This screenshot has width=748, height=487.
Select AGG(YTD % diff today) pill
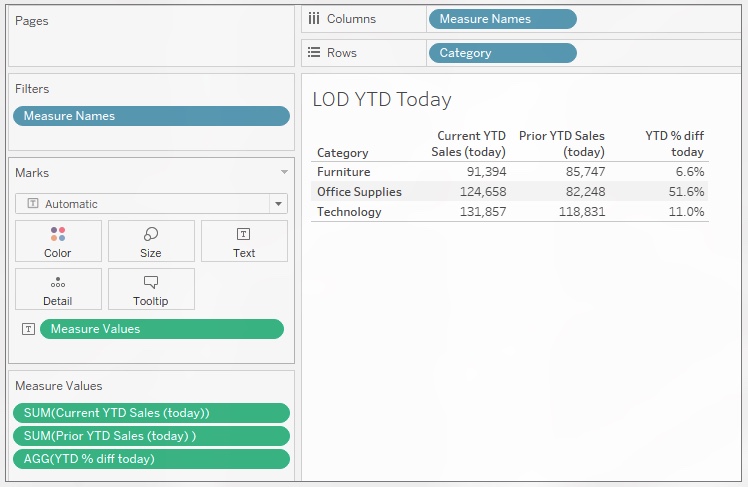click(151, 459)
